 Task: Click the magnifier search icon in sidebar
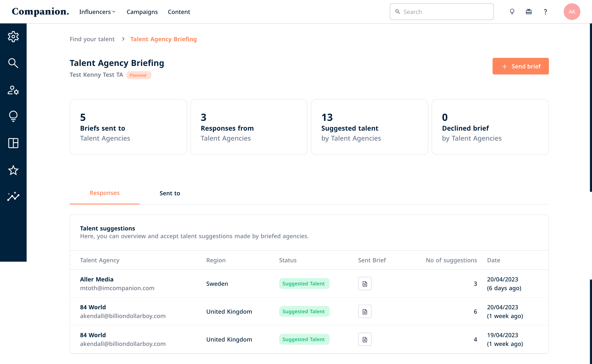pyautogui.click(x=13, y=63)
